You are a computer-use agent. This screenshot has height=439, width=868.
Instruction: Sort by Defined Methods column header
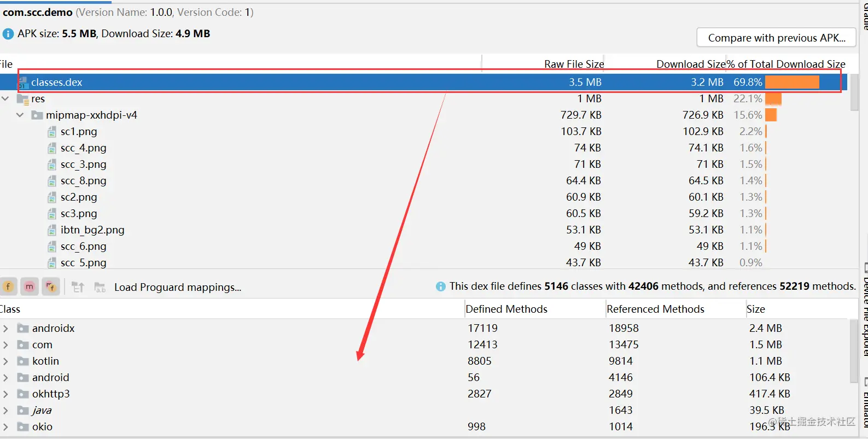pos(506,309)
